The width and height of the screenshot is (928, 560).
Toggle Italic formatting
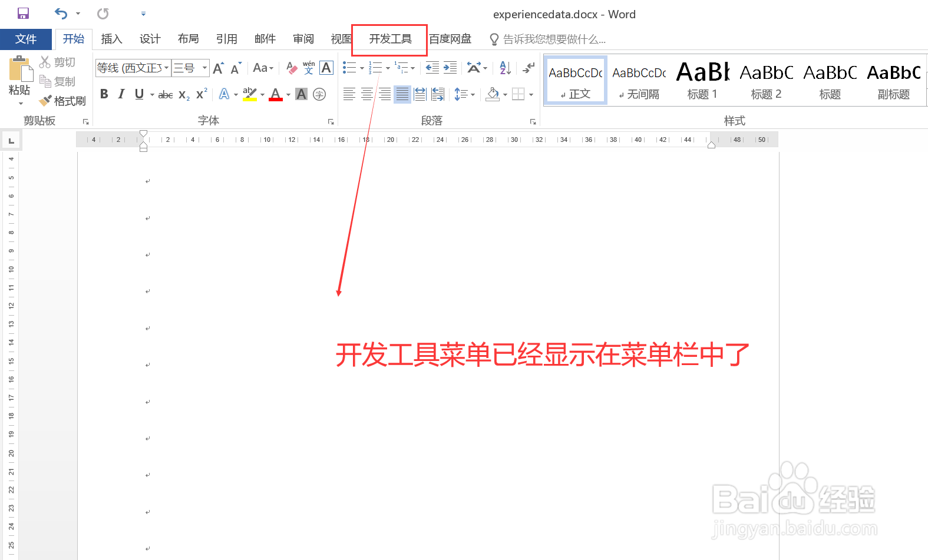121,94
